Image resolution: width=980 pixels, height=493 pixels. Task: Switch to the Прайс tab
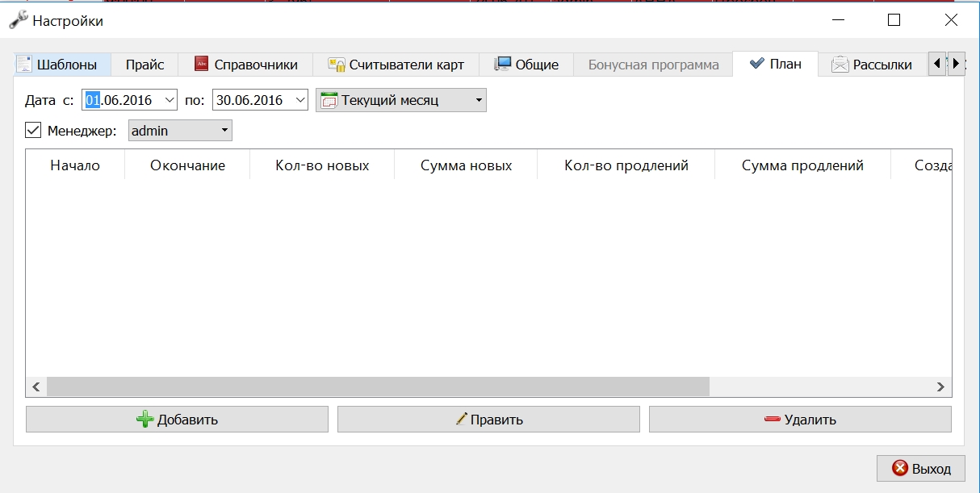click(x=144, y=65)
